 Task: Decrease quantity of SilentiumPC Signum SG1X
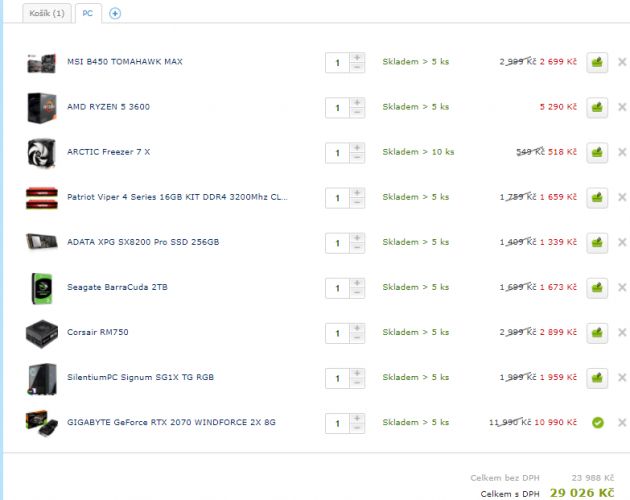357,383
